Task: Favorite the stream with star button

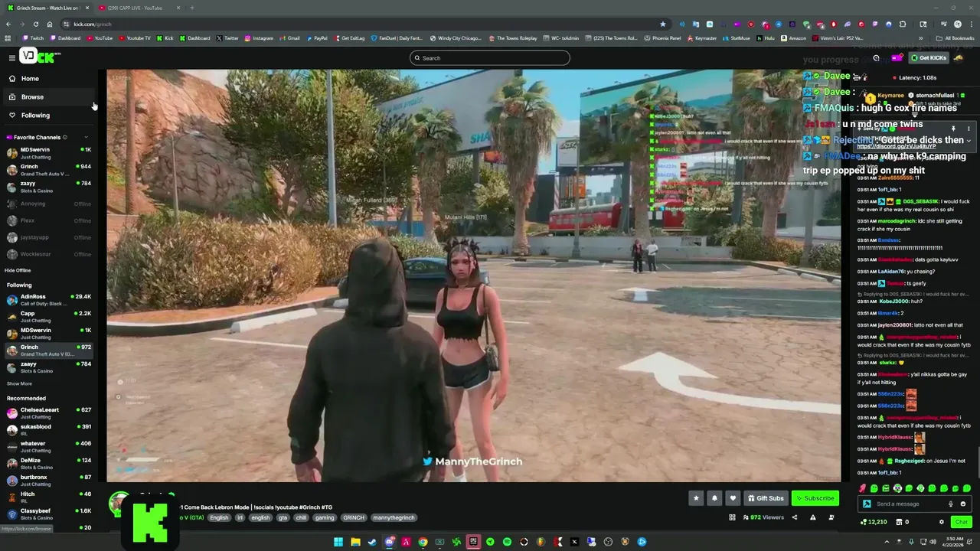Action: [x=696, y=498]
